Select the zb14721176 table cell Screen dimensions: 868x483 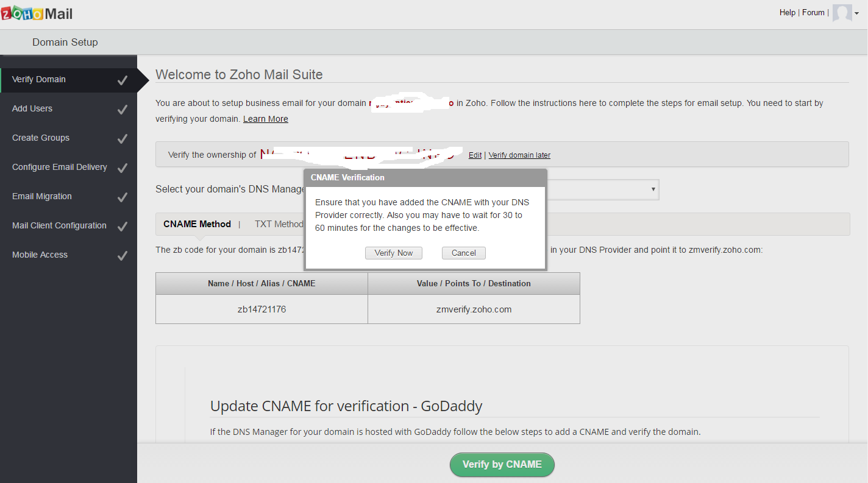pos(261,309)
